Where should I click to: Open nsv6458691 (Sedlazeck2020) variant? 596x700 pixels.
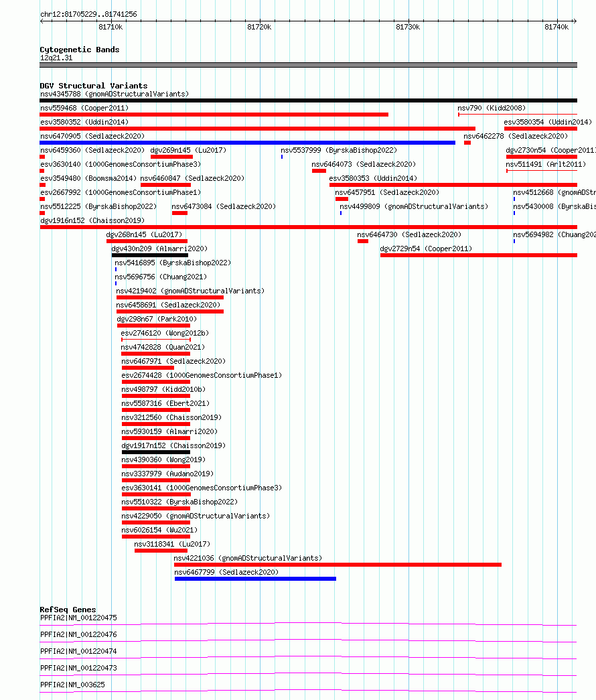(169, 311)
